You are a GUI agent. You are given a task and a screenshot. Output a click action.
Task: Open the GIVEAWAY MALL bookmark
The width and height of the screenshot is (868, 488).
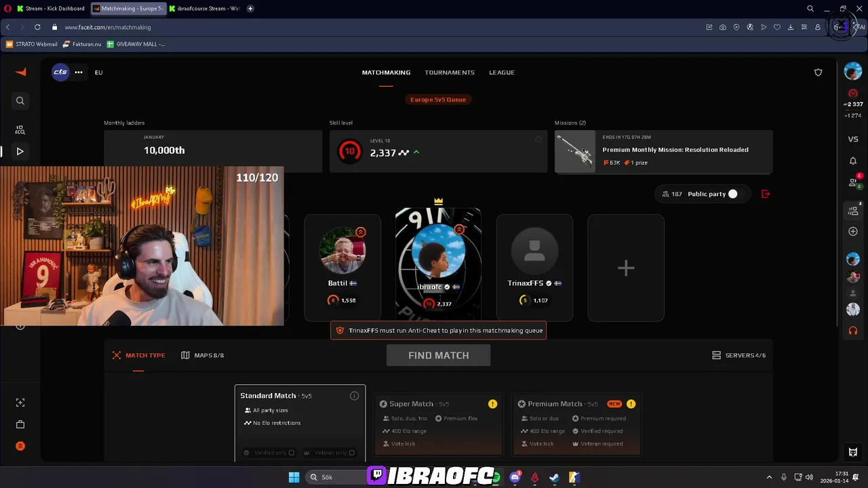136,44
